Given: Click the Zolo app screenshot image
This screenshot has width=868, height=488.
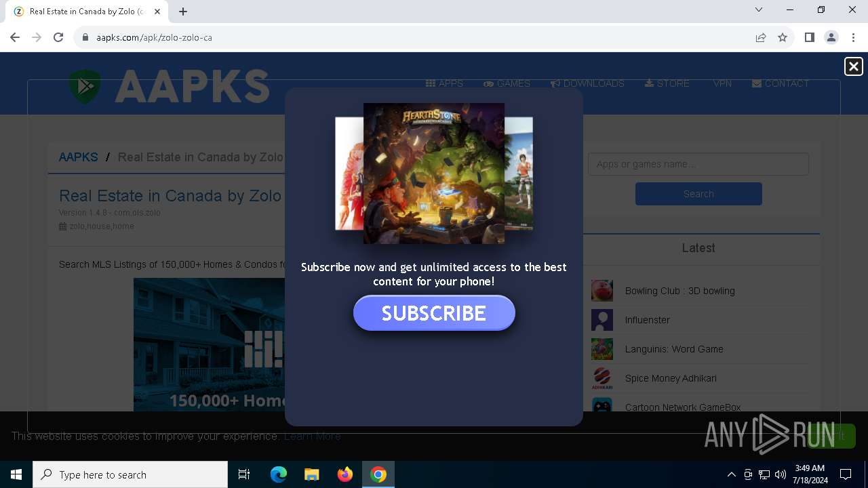Looking at the screenshot, I should (x=210, y=344).
